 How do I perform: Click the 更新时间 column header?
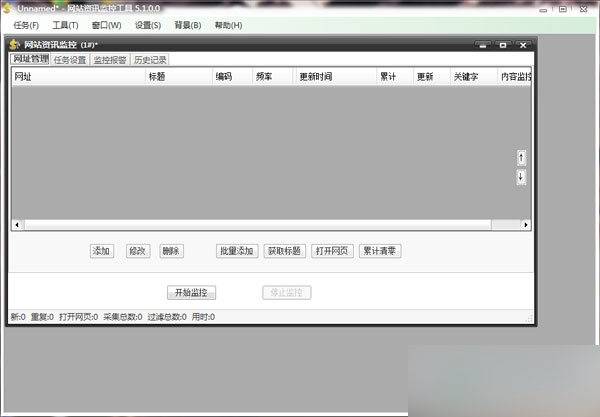pyautogui.click(x=335, y=77)
